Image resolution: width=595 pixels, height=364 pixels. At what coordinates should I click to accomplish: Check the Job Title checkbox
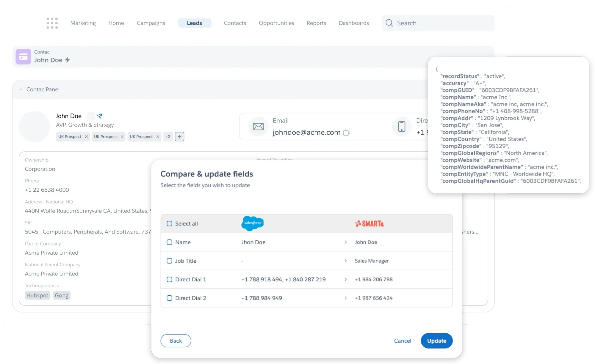tap(169, 261)
